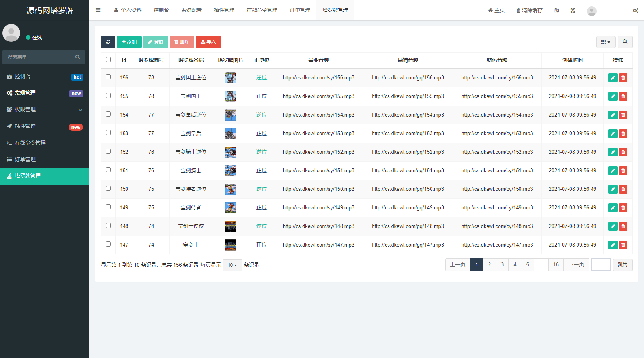
Task: Edit row 156 using its green pencil icon
Action: point(613,78)
